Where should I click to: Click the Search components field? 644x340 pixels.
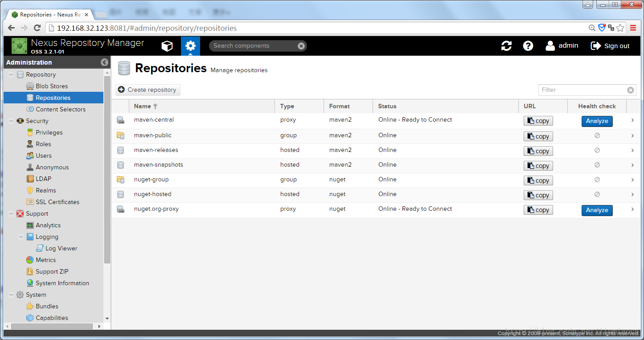pos(254,46)
